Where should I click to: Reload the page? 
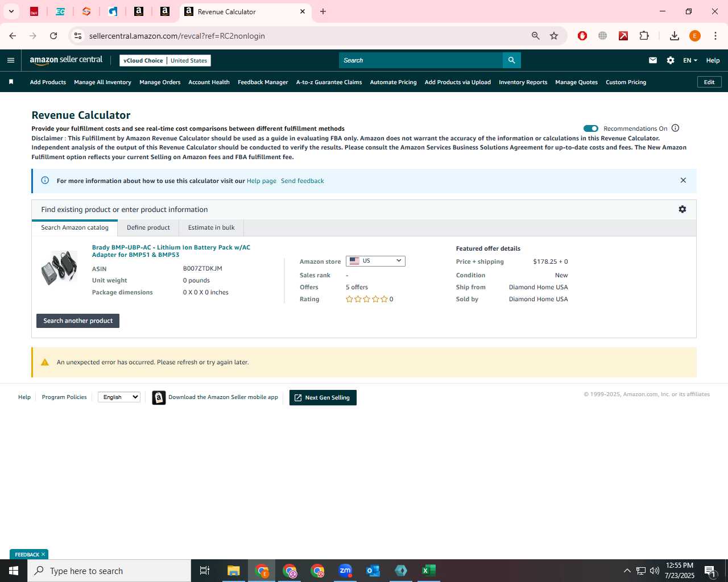[53, 36]
